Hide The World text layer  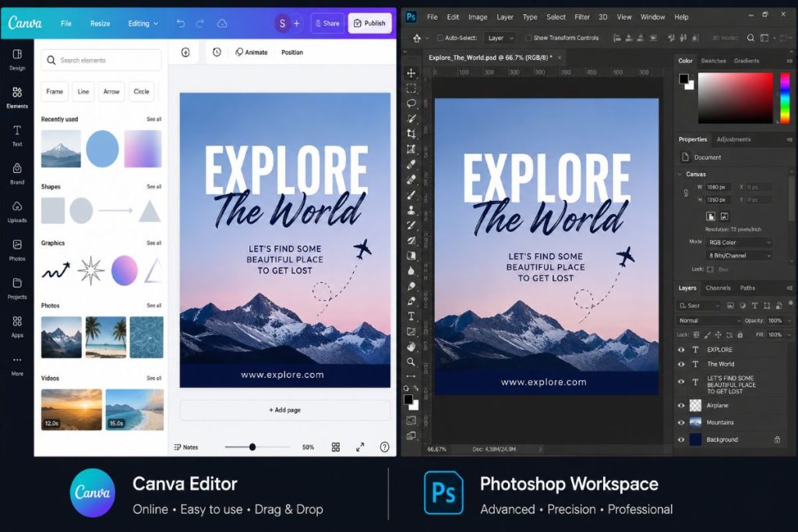681,365
